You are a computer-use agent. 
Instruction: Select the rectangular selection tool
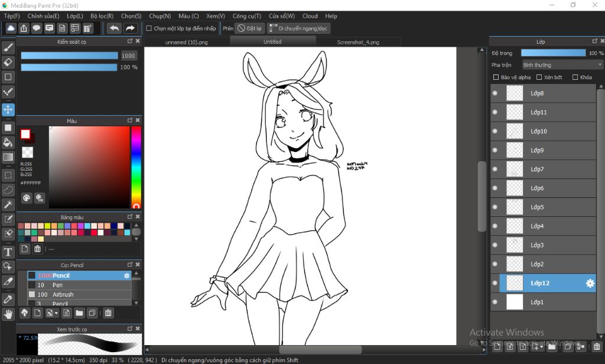[8, 175]
